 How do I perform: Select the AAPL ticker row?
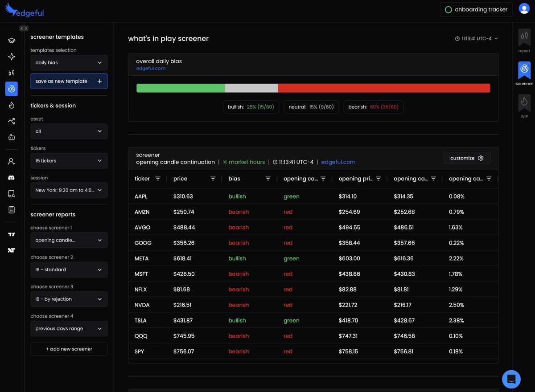(x=313, y=196)
